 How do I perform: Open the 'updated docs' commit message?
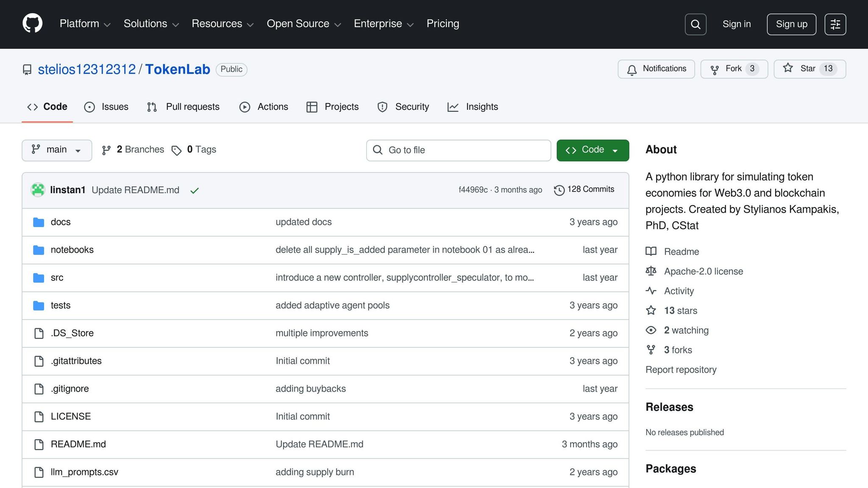[303, 222]
